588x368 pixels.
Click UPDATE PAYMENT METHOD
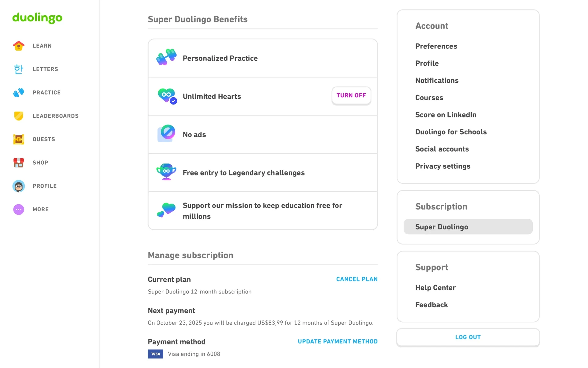tap(338, 342)
